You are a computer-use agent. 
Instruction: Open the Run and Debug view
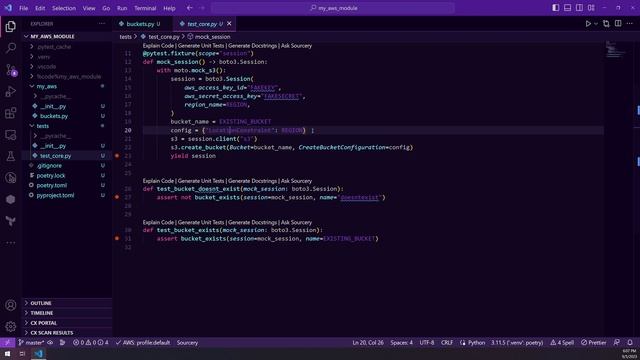click(x=11, y=91)
